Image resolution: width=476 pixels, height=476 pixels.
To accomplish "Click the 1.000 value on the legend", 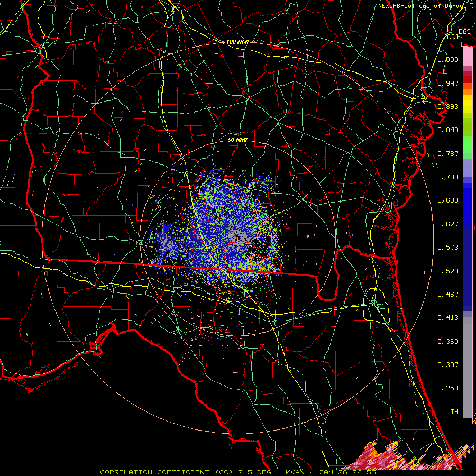I will click(x=448, y=59).
